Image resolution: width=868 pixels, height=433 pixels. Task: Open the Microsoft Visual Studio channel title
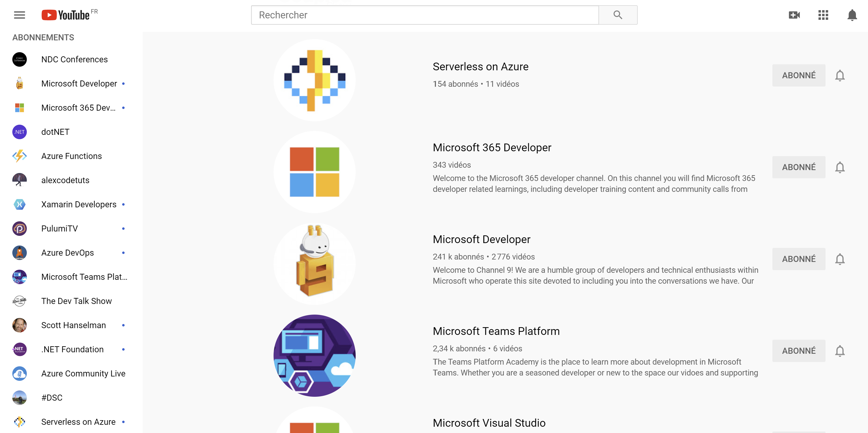coord(489,423)
